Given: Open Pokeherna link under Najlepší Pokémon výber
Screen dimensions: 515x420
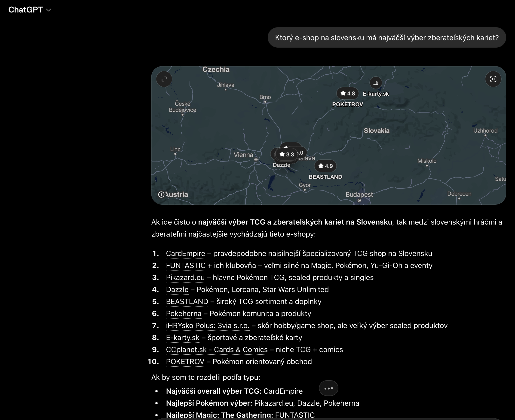Looking at the screenshot, I should tap(341, 403).
